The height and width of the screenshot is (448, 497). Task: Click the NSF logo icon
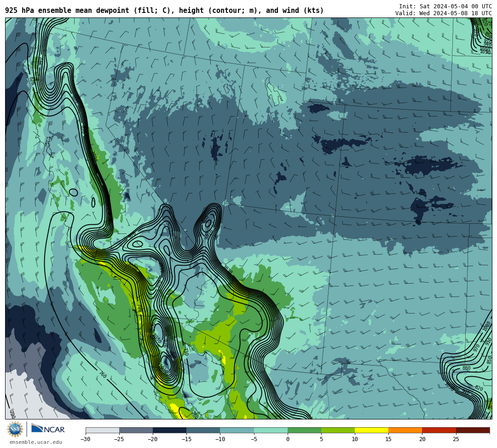point(15,429)
